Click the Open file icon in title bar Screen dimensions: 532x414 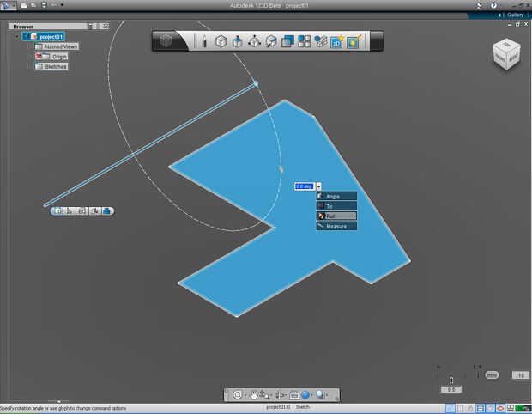point(33,5)
